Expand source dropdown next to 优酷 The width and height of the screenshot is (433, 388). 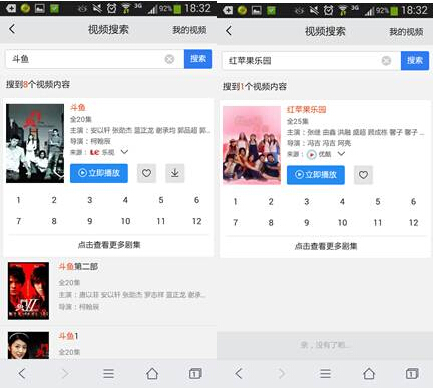click(341, 154)
